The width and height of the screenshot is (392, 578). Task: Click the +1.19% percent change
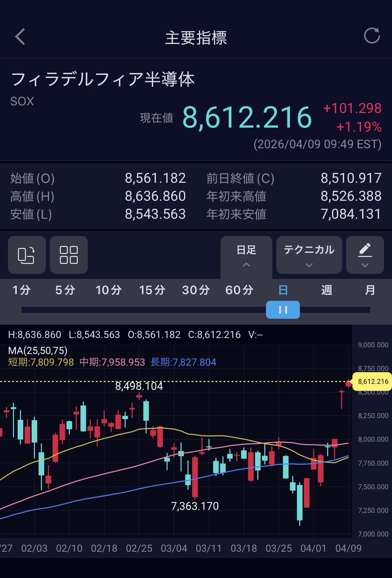coord(359,127)
